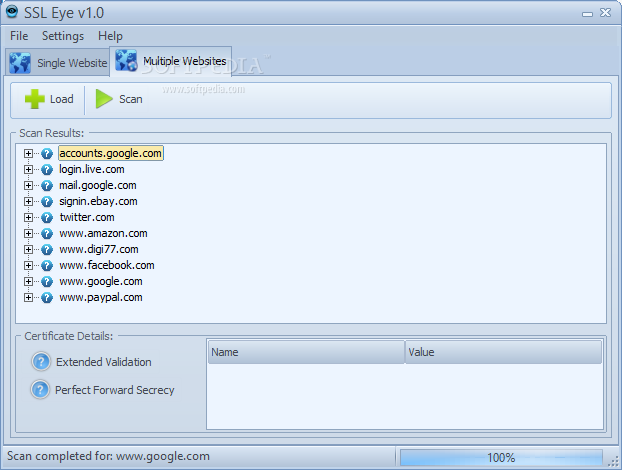Expand the mail.google.com tree node
622x470 pixels.
click(28, 186)
